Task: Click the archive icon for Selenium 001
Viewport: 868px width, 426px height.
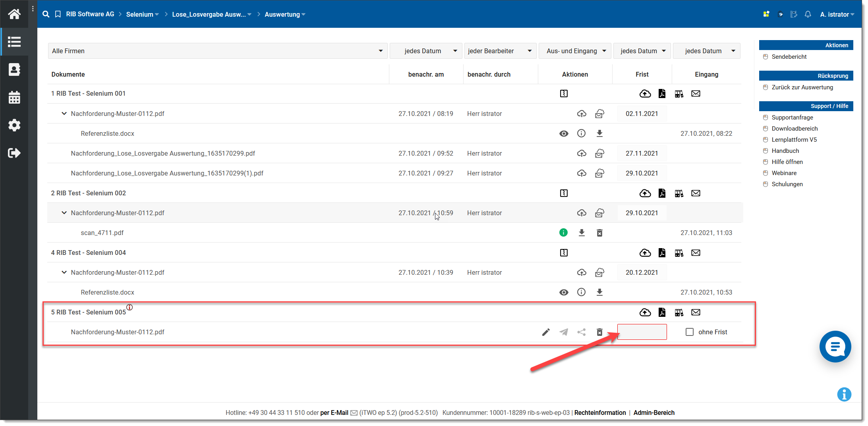Action: pos(564,94)
